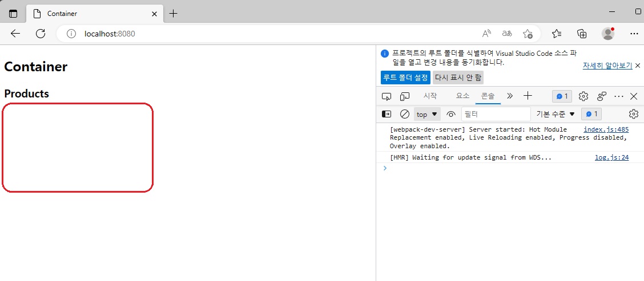Toggle device emulation mode
The width and height of the screenshot is (644, 281).
coord(405,96)
